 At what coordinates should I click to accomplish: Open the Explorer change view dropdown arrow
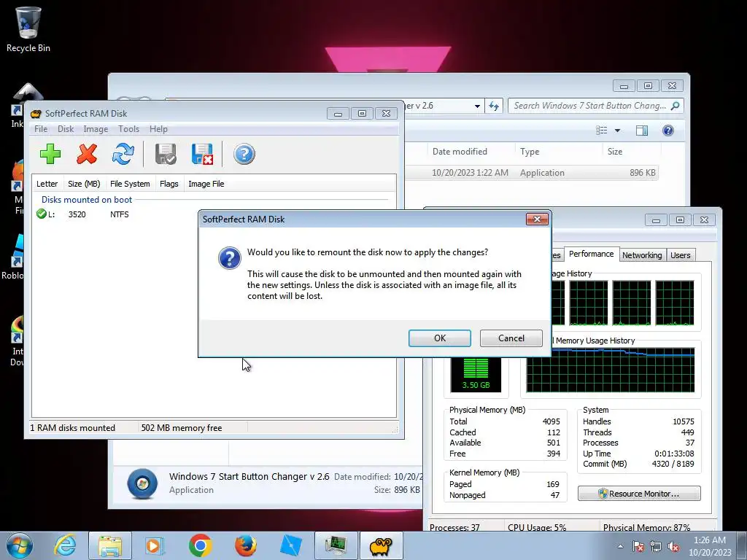pyautogui.click(x=617, y=131)
